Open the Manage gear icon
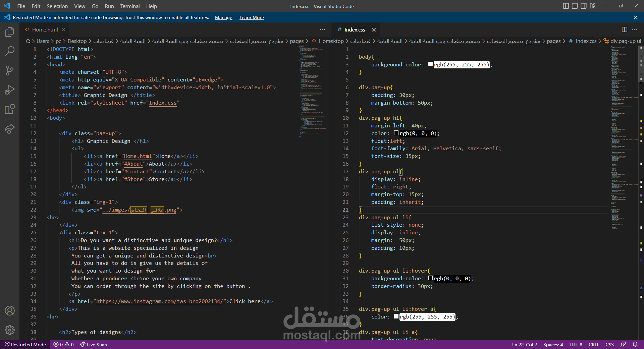The width and height of the screenshot is (644, 349). pyautogui.click(x=10, y=330)
